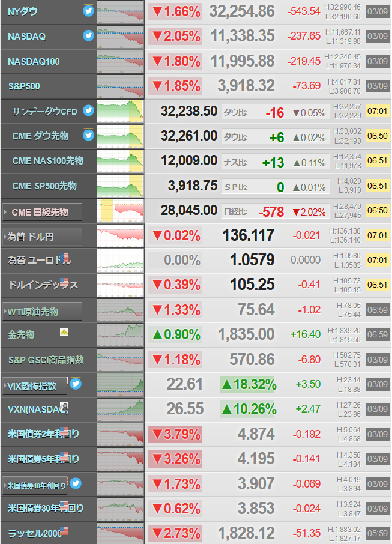Click the NASDAQ change ▼2.05%
The height and width of the screenshot is (544, 392).
coord(175,36)
